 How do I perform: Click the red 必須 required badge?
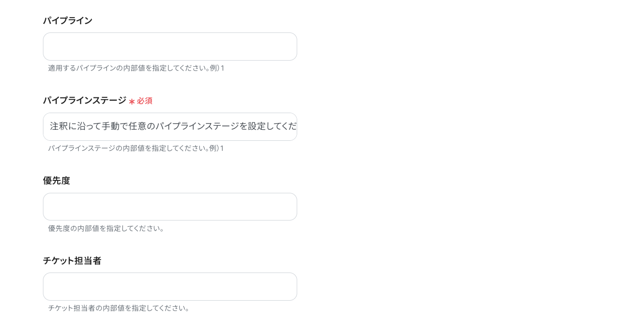tap(145, 101)
